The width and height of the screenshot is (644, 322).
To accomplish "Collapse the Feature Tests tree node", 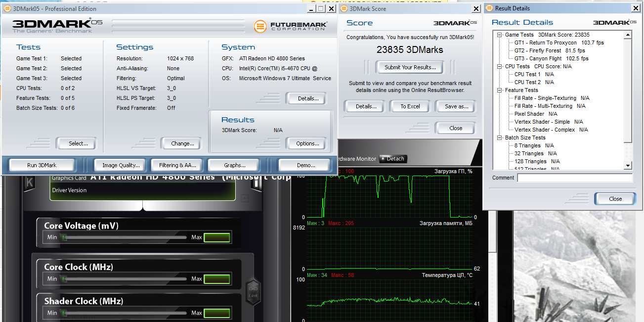I will pyautogui.click(x=500, y=90).
